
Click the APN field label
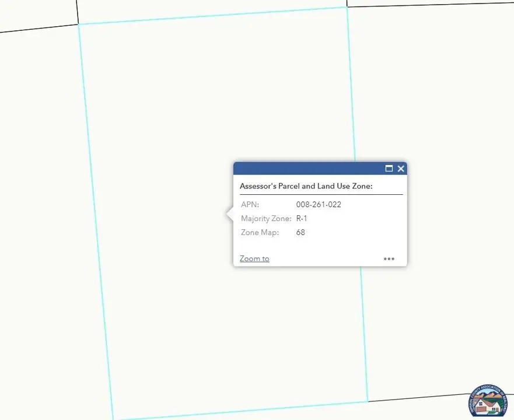coord(250,205)
